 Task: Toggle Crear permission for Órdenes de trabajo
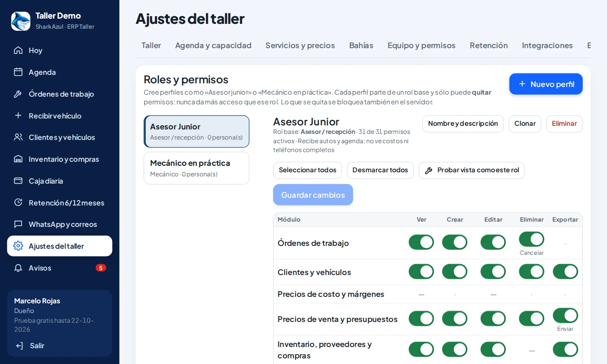click(455, 242)
